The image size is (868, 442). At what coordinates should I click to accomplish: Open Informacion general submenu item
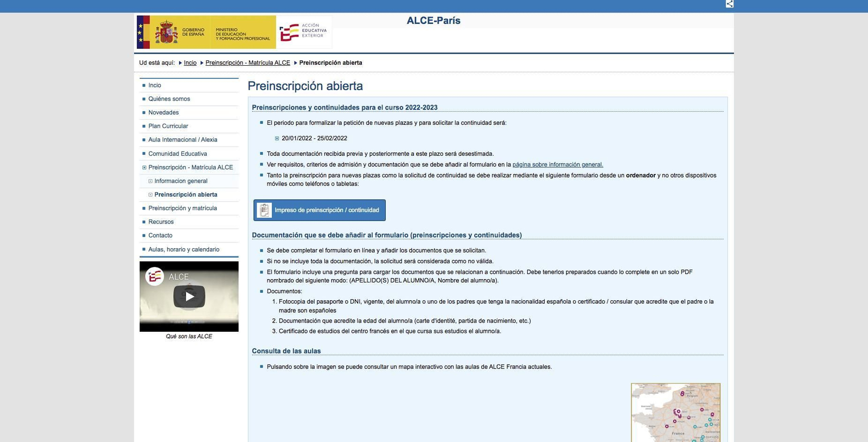(x=181, y=181)
